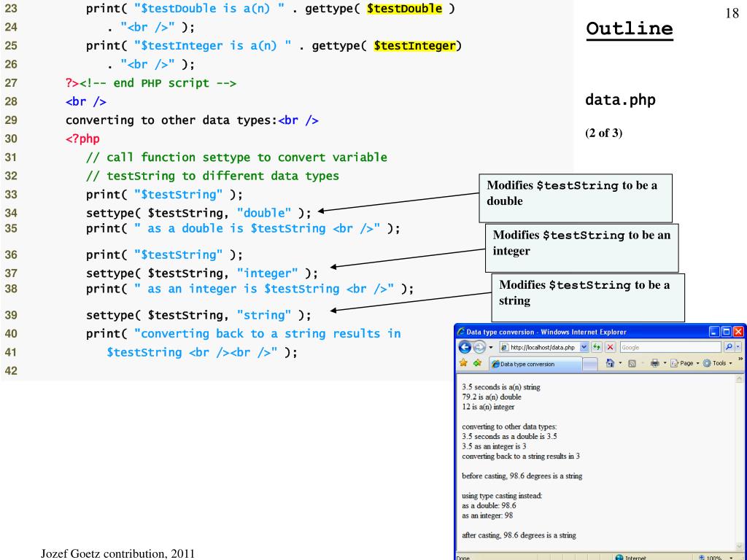747x560 pixels.
Task: Click the 'data.php' file name label
Action: coord(620,100)
